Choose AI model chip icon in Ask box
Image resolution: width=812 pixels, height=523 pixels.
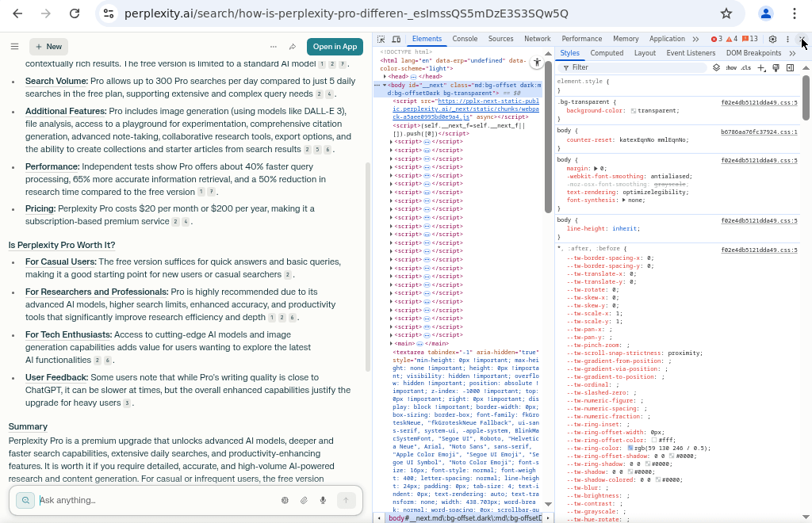(285, 500)
